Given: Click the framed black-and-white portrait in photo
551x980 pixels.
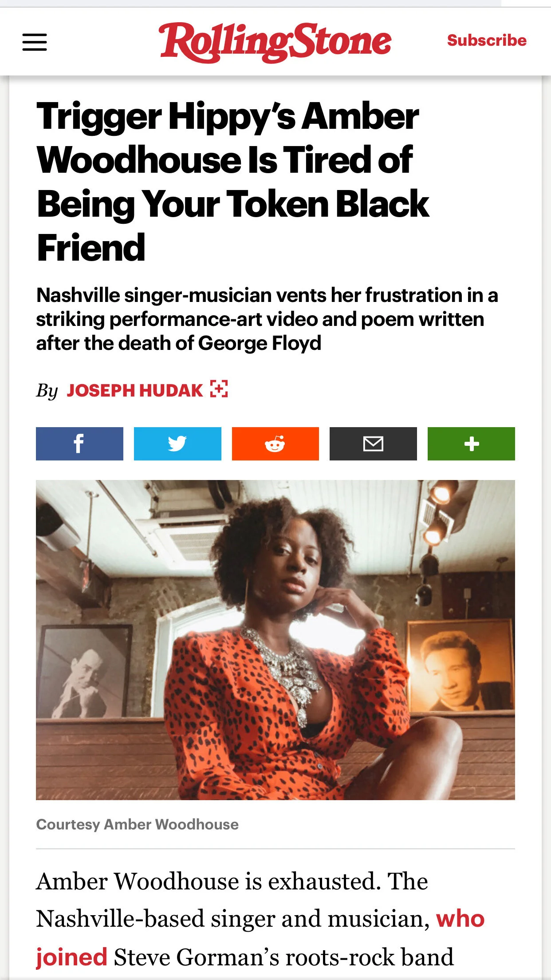Looking at the screenshot, I should click(x=83, y=671).
